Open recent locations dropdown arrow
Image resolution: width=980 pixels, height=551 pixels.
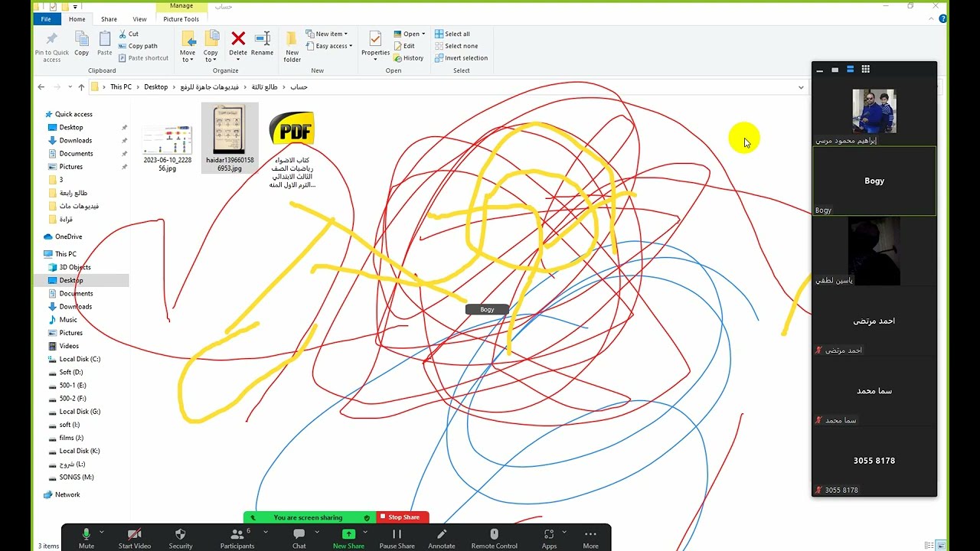click(x=70, y=87)
